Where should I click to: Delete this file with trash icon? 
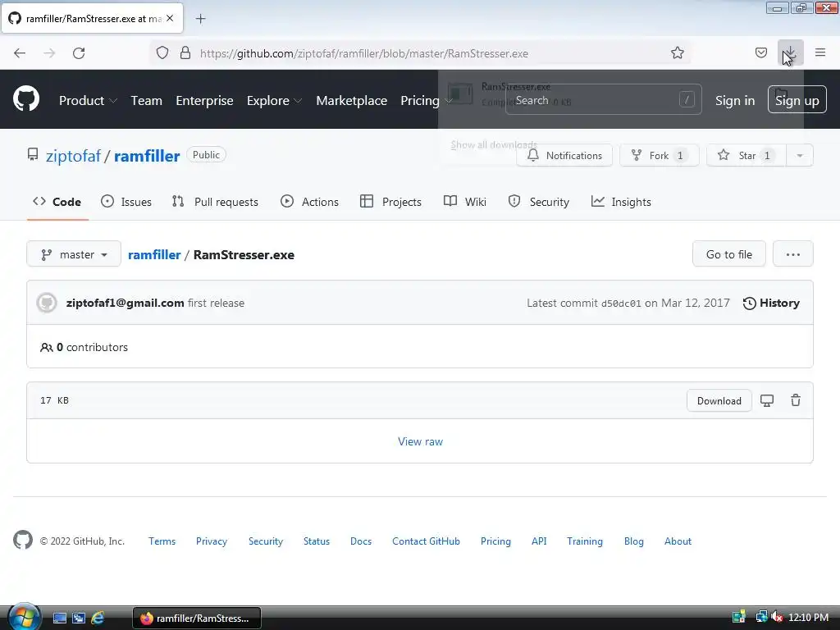click(796, 400)
